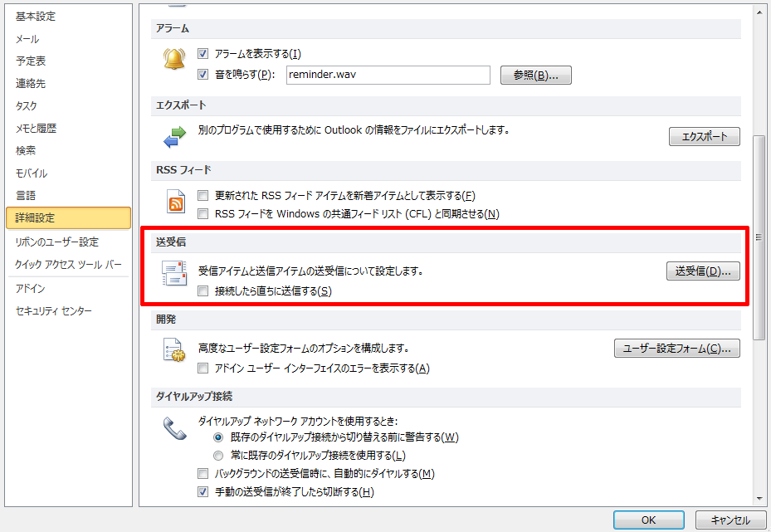Click the キャンセル button
Image resolution: width=771 pixels, height=532 pixels.
coord(730,520)
